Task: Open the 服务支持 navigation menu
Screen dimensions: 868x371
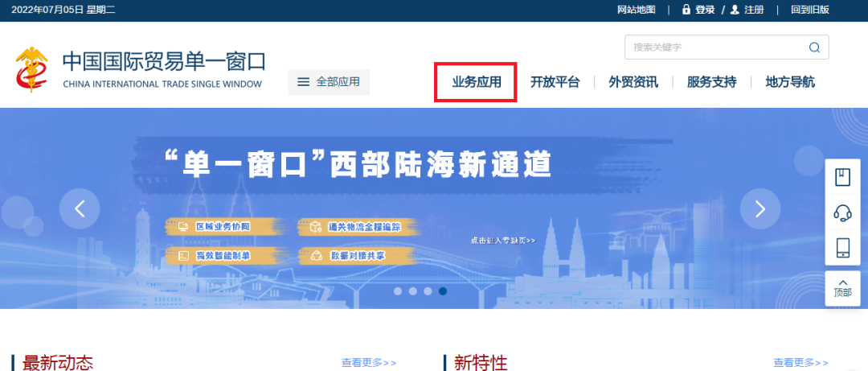Action: pyautogui.click(x=711, y=82)
